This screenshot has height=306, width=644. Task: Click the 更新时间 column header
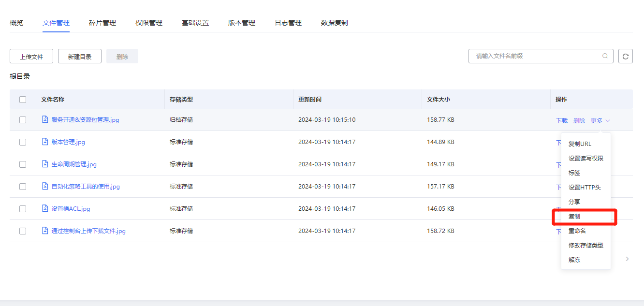pos(310,99)
